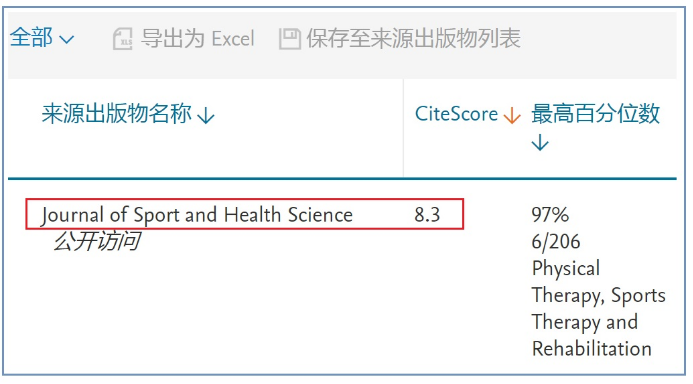Screen dimensions: 693x384
Task: Click the 公开访问 open access label
Action: pos(97,241)
